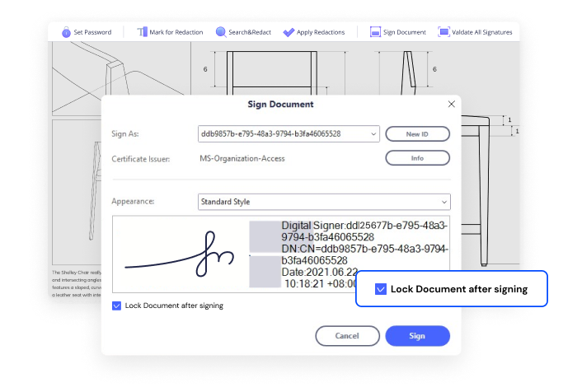Click the blue Sign button
Image resolution: width=563 pixels, height=392 pixels.
pos(417,336)
